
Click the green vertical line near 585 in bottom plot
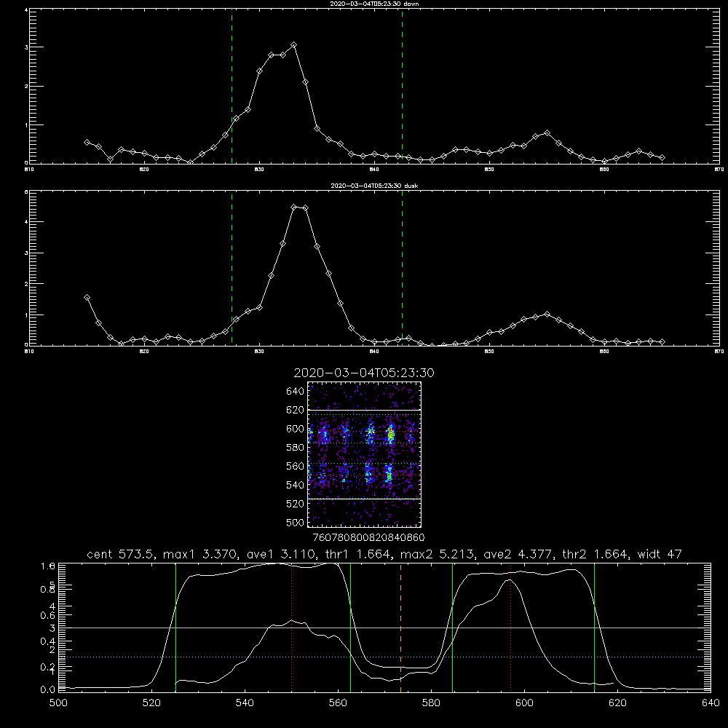[452, 628]
